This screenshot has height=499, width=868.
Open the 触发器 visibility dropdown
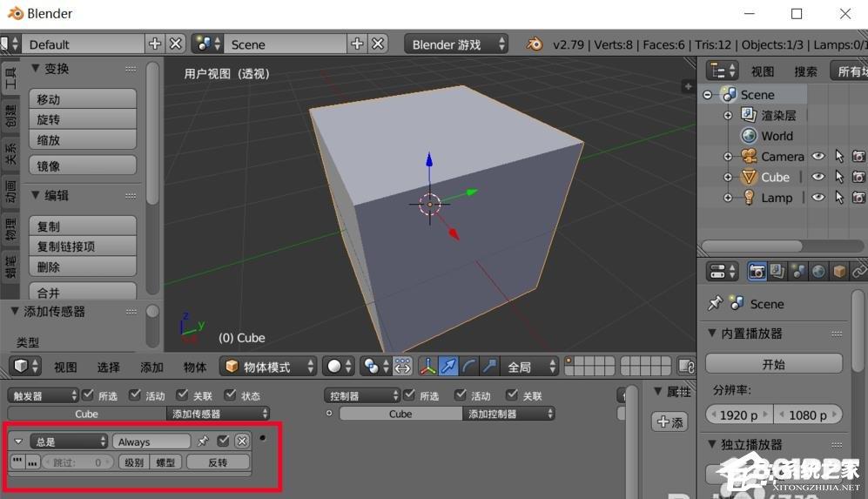tap(43, 395)
